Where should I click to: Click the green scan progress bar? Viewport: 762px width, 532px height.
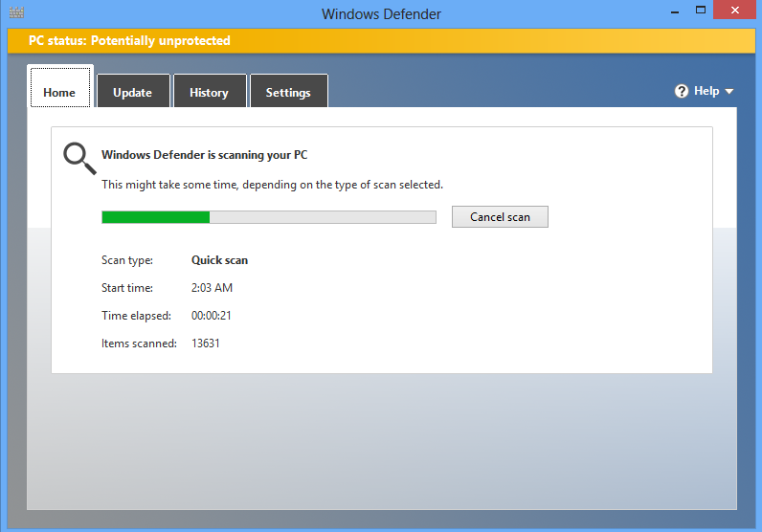point(269,217)
